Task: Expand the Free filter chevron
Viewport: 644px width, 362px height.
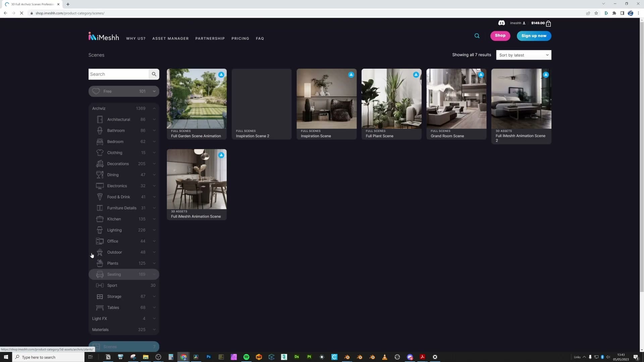Action: click(154, 91)
